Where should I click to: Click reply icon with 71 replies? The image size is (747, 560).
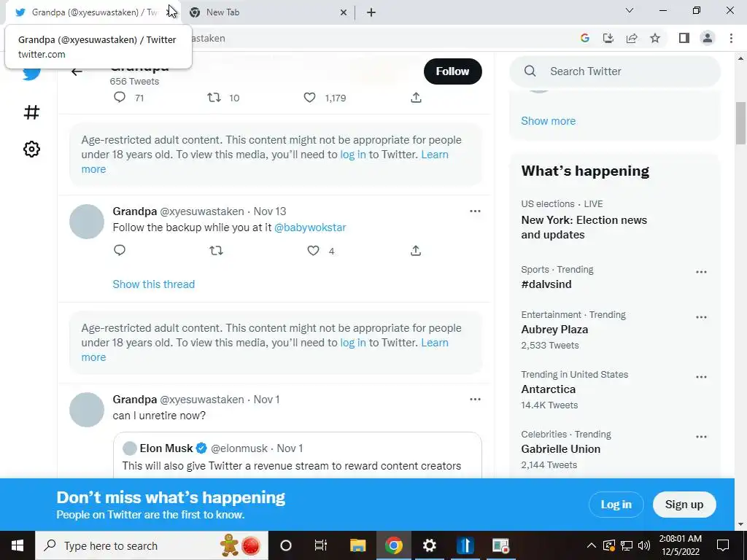click(120, 98)
